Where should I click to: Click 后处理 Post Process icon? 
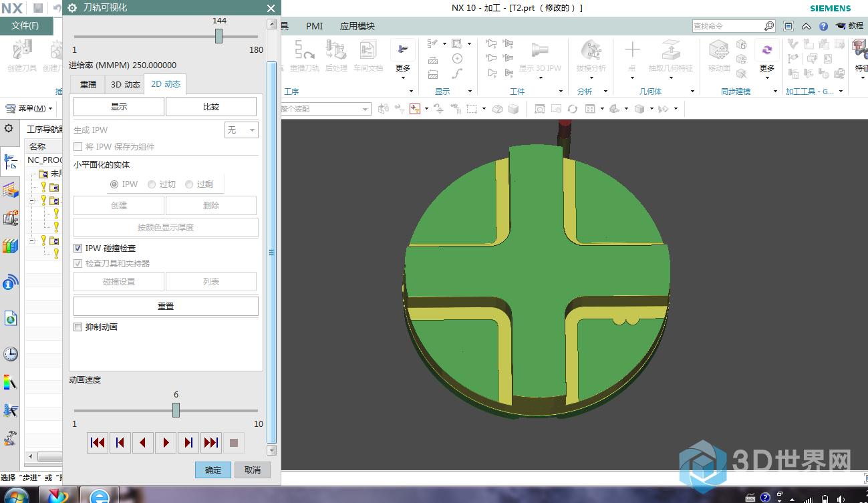[x=336, y=55]
